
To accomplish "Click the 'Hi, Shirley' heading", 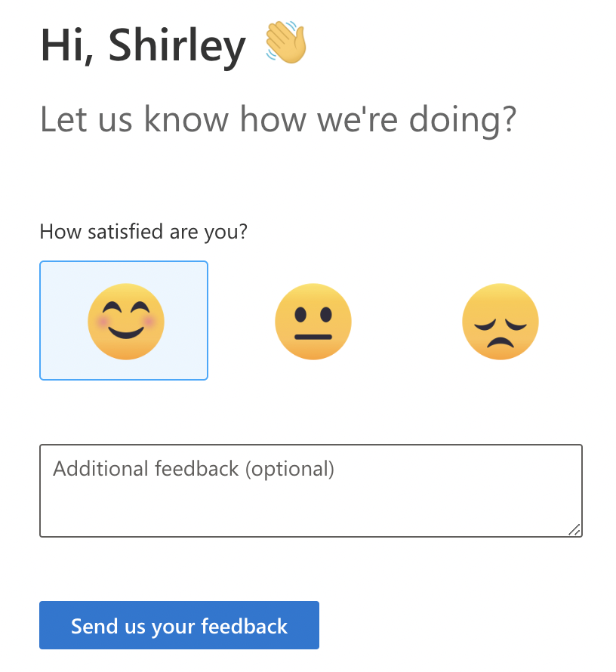I will (143, 45).
